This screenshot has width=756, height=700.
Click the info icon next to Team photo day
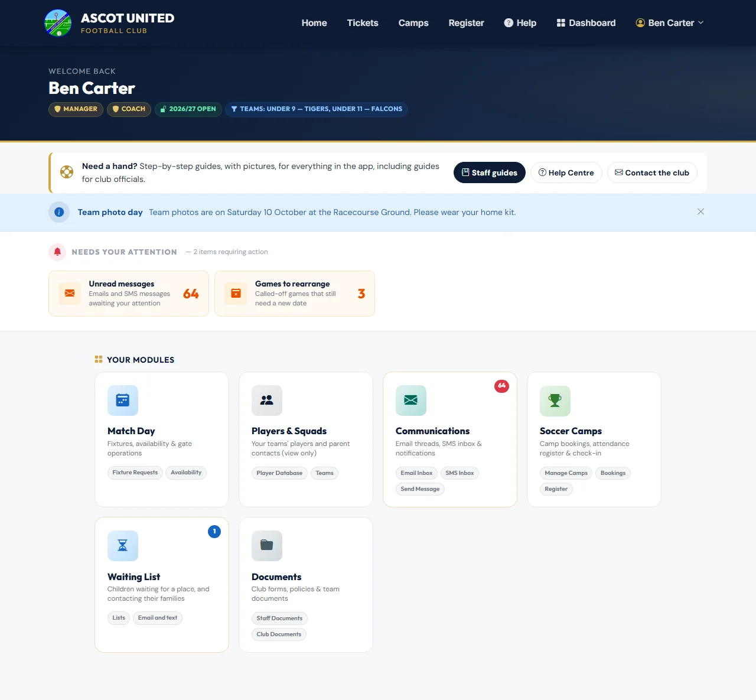(59, 212)
